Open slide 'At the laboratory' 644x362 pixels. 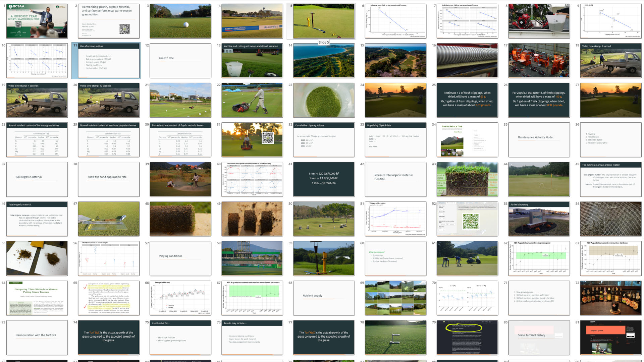pos(539,219)
